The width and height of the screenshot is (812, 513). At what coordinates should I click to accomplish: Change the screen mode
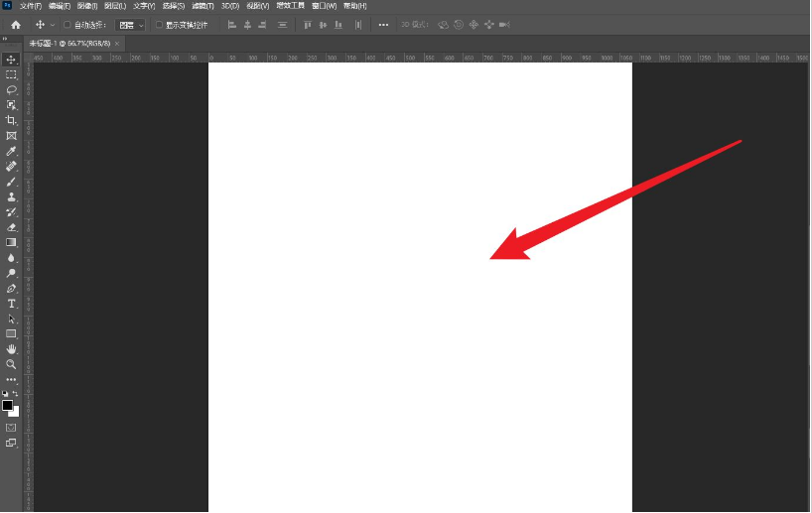click(x=11, y=443)
